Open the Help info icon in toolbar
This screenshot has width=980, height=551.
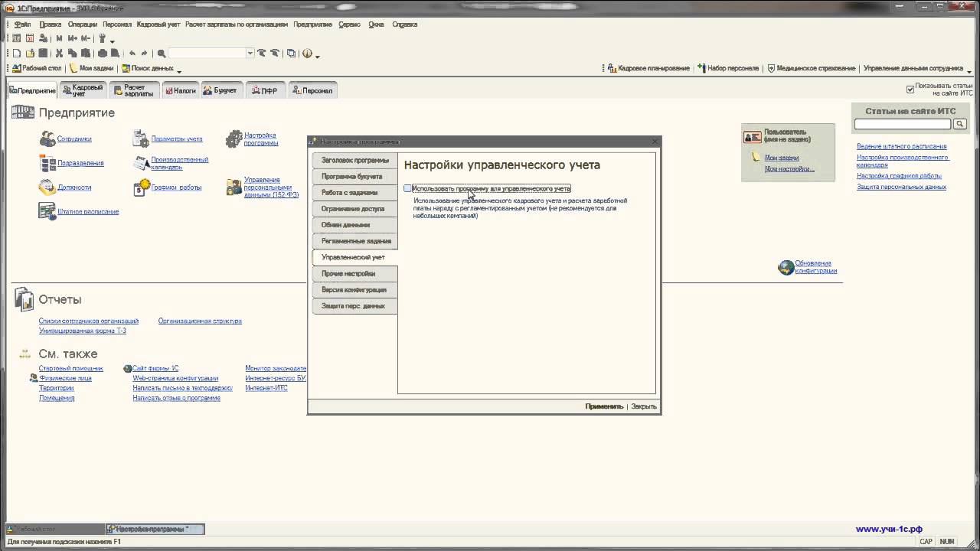(307, 54)
